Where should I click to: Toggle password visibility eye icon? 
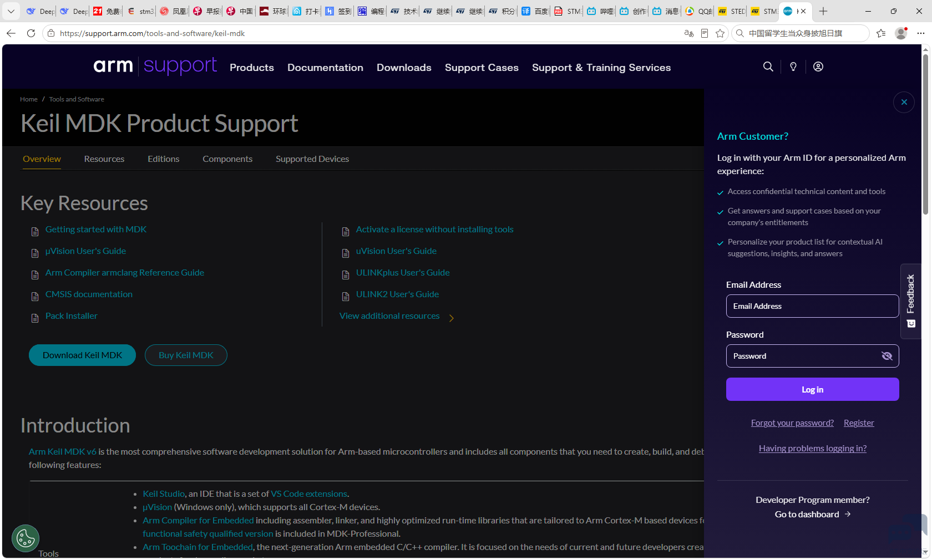(887, 356)
